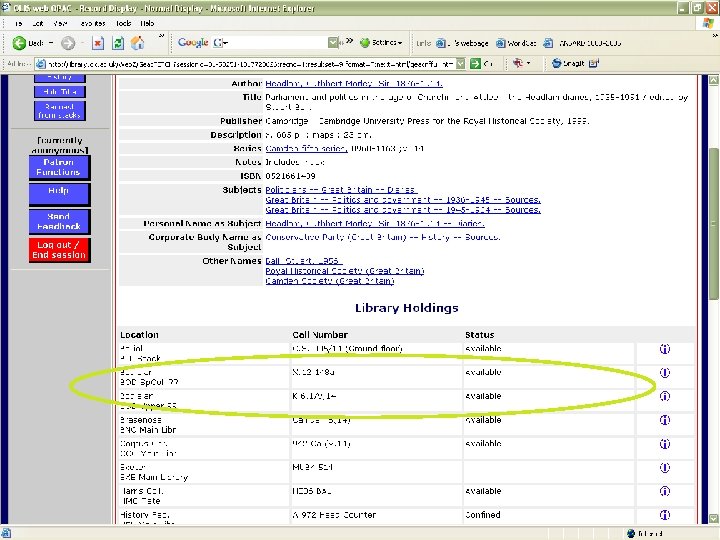The width and height of the screenshot is (720, 540).
Task: Click the scrollbar up arrow
Action: click(714, 80)
